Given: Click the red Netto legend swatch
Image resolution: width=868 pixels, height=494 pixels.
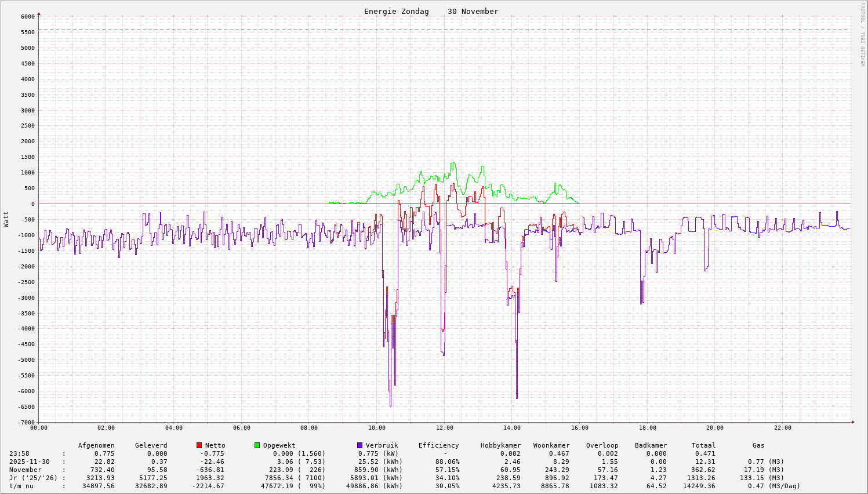Looking at the screenshot, I should [199, 445].
